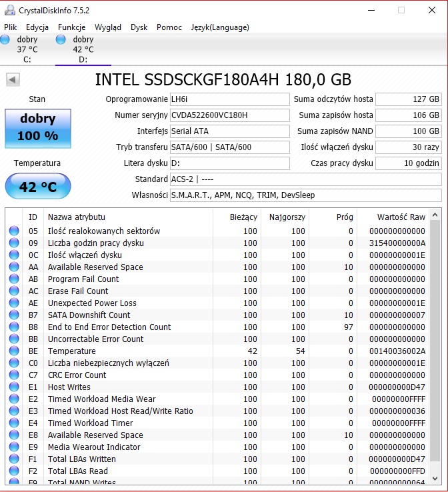
Task: Click status icon for SATA Downshift Count
Action: [x=14, y=315]
